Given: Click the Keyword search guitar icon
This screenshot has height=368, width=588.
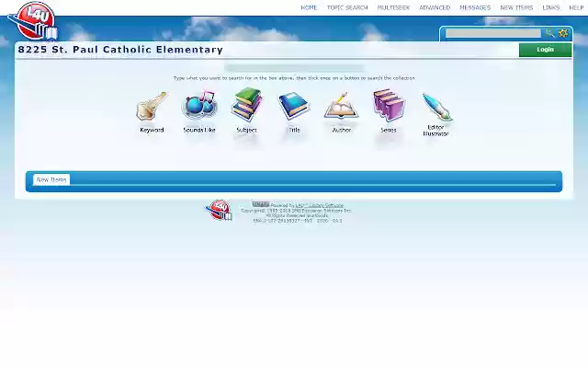Looking at the screenshot, I should 152,107.
